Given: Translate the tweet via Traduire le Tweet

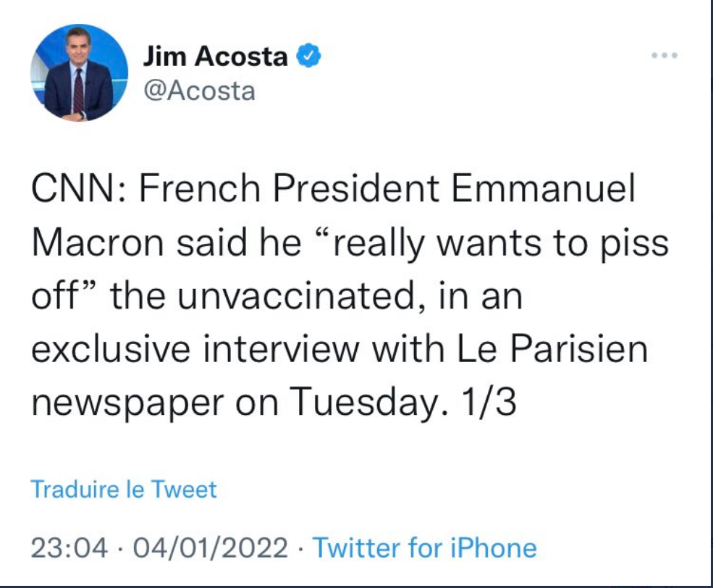Looking at the screenshot, I should (124, 490).
